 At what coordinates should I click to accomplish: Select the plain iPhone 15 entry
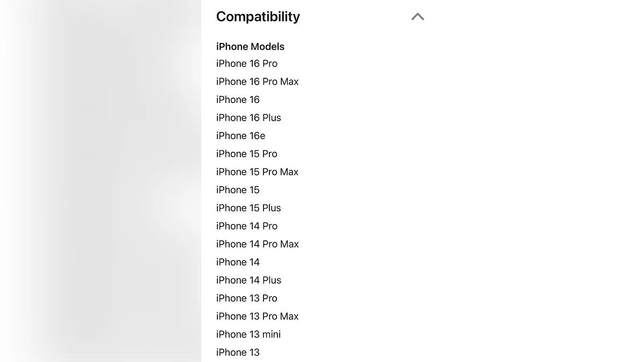[x=238, y=190]
